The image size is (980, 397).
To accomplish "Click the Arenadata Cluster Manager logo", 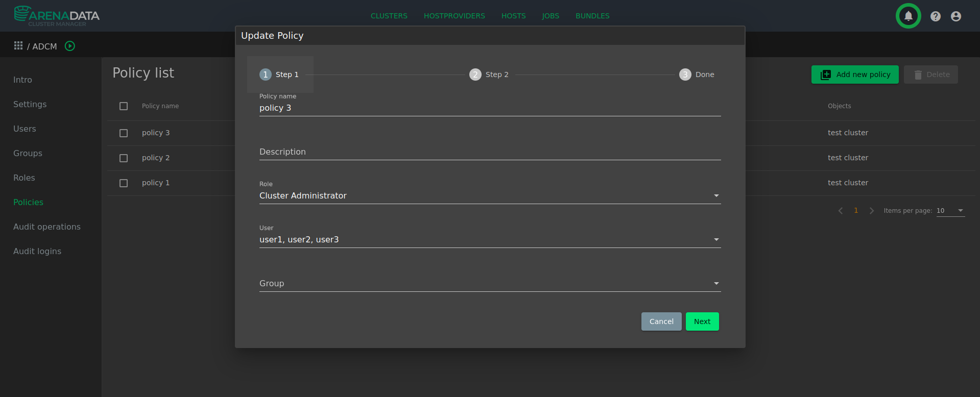I will [x=57, y=16].
